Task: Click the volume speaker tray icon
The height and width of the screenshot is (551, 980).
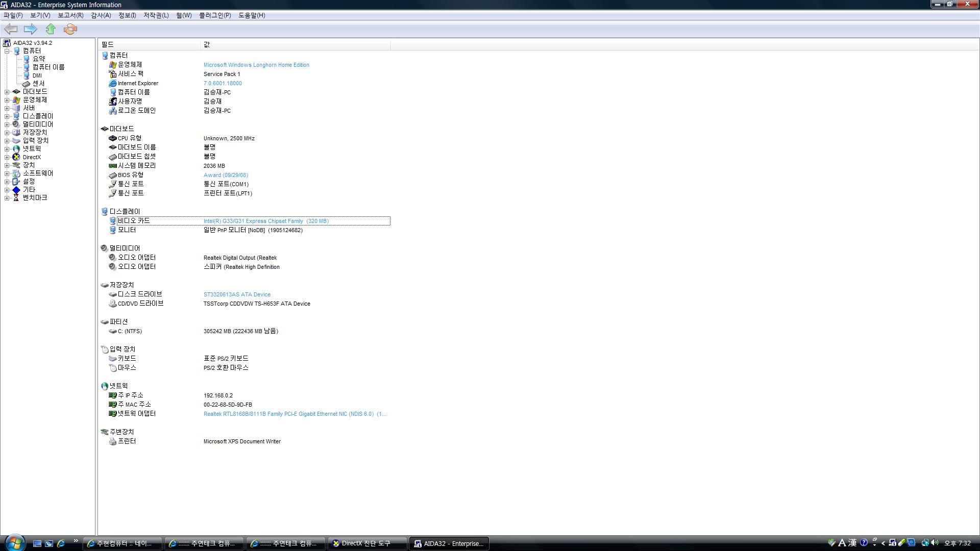Action: 935,543
